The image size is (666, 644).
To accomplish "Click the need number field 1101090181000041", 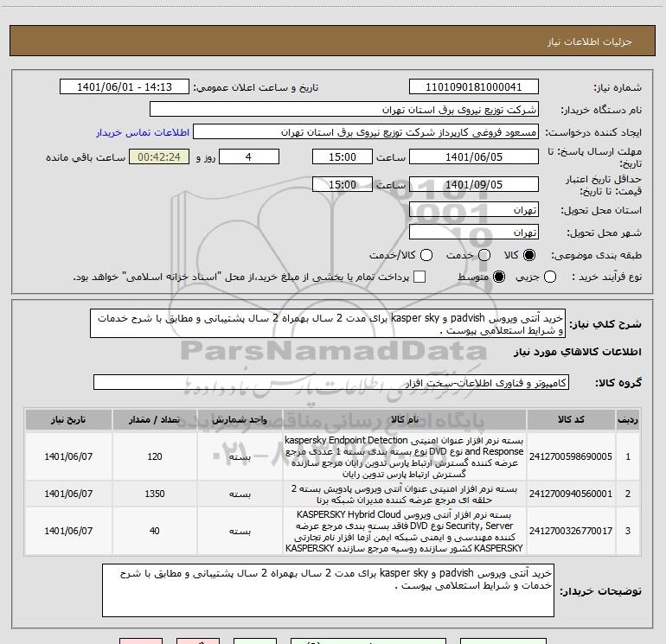I will click(474, 87).
